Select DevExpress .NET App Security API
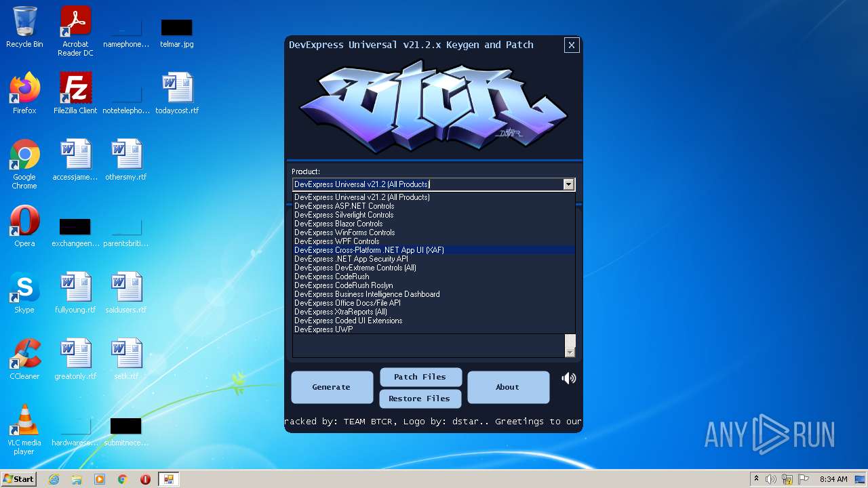 433,259
